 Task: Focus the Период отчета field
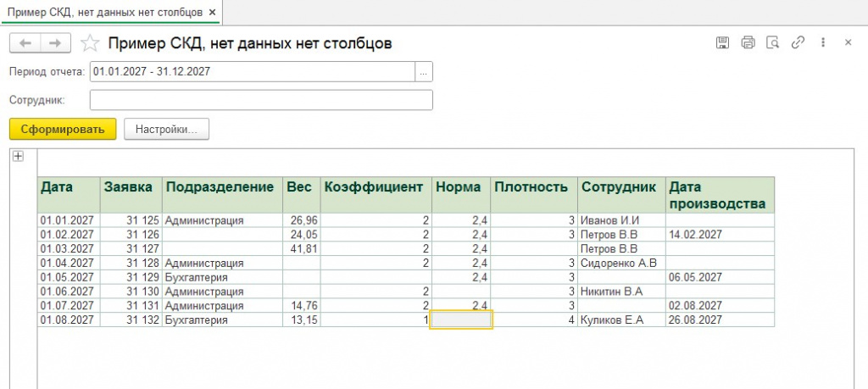click(x=253, y=72)
